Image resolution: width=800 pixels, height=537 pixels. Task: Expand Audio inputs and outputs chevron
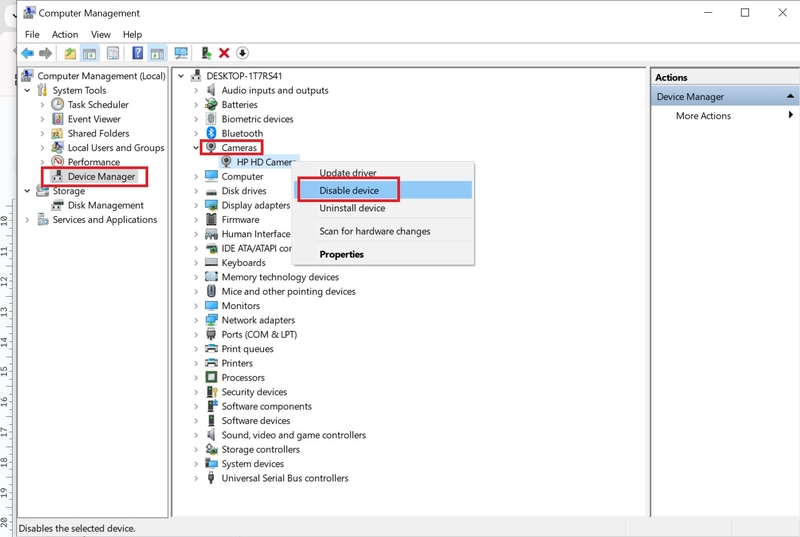tap(196, 90)
